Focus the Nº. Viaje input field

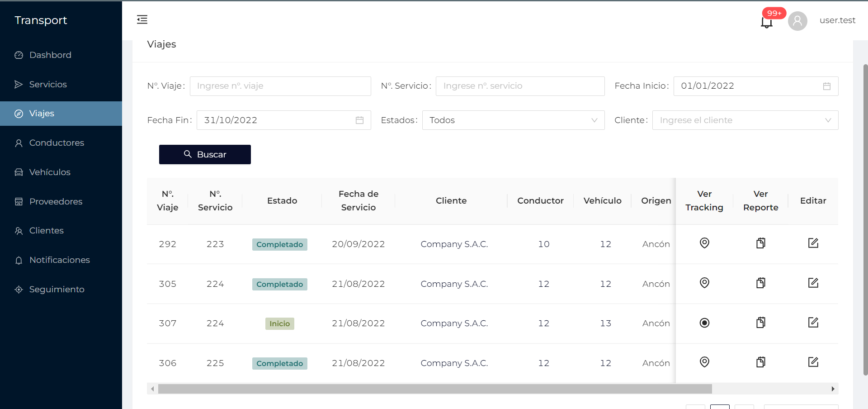[280, 86]
